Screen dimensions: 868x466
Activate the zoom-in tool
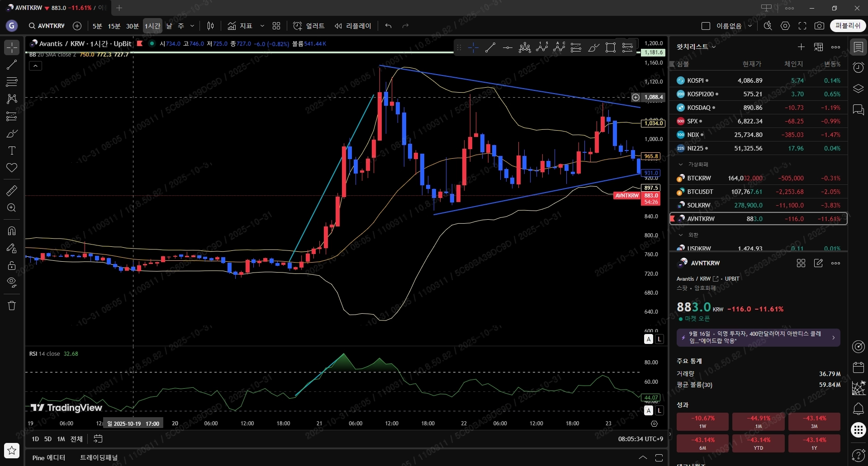click(x=12, y=208)
